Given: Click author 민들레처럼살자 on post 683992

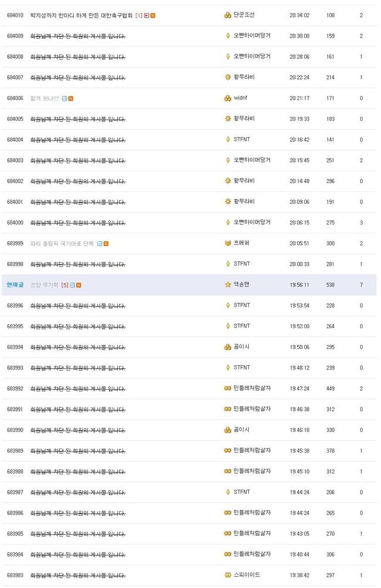Looking at the screenshot, I should coord(252,388).
